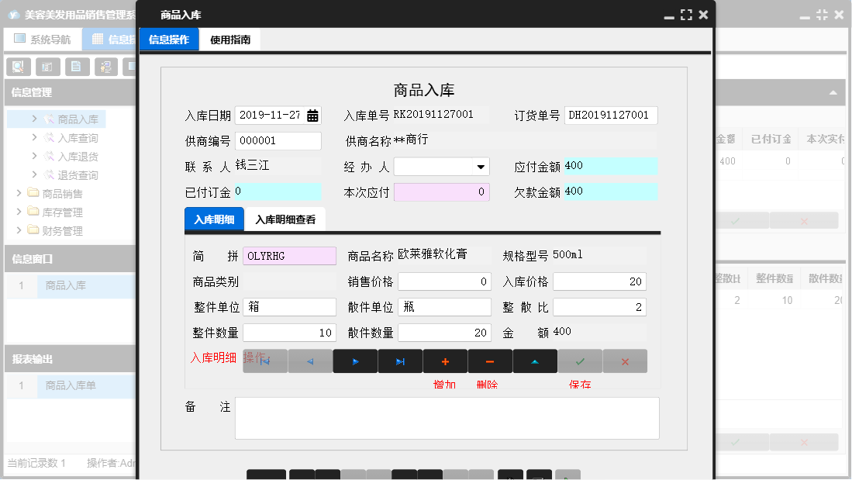Click the 系统导航 menu item
The height and width of the screenshot is (504, 852).
coord(43,38)
